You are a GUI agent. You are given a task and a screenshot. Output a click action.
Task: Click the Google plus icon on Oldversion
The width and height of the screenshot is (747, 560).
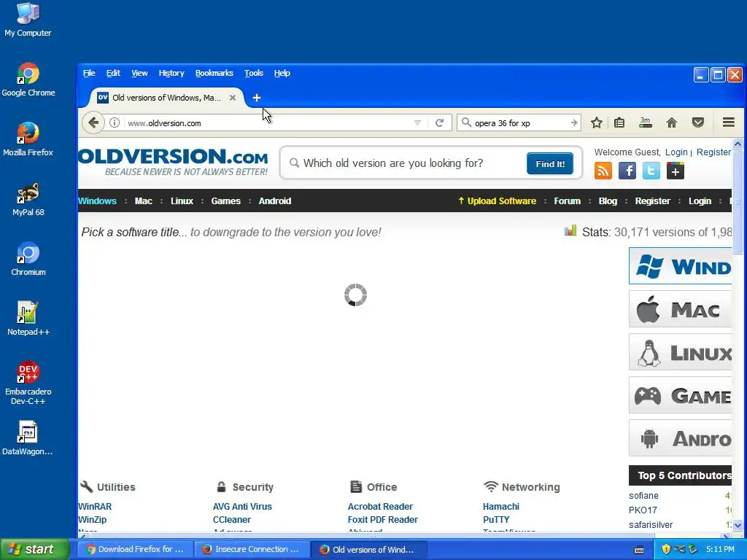click(x=675, y=171)
